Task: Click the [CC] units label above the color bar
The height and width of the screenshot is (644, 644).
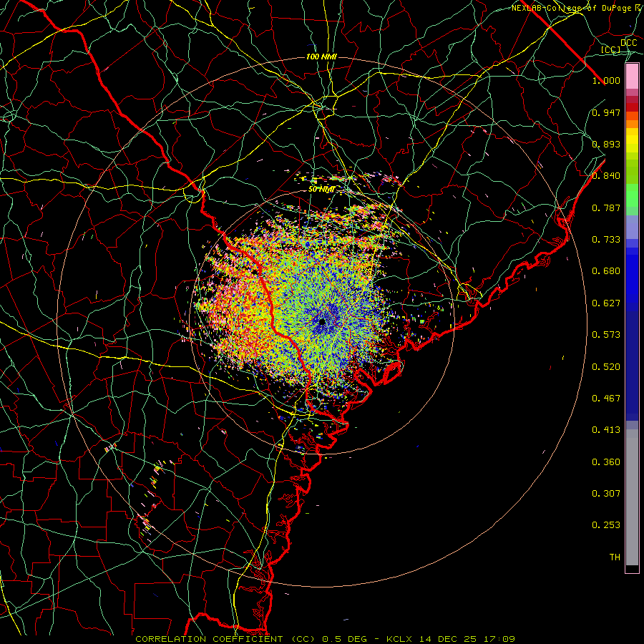Action: (x=611, y=49)
